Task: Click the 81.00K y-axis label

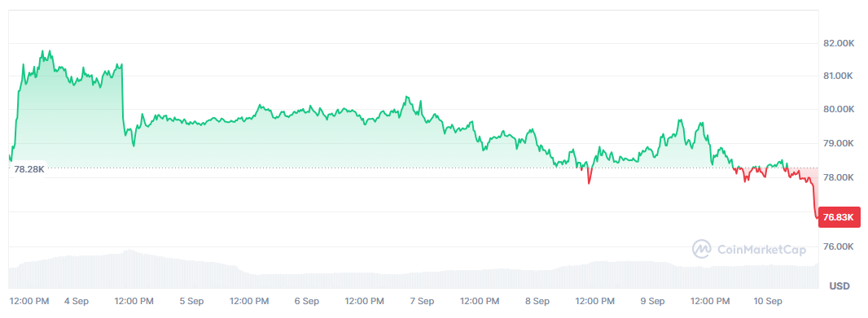Action: pyautogui.click(x=839, y=76)
